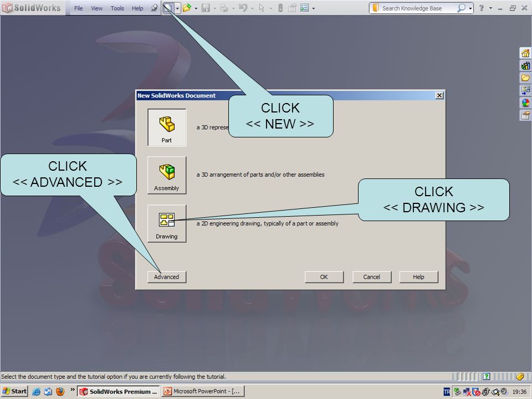Close the New SolidWorks Document dialog
Image resolution: width=532 pixels, height=399 pixels.
point(439,95)
